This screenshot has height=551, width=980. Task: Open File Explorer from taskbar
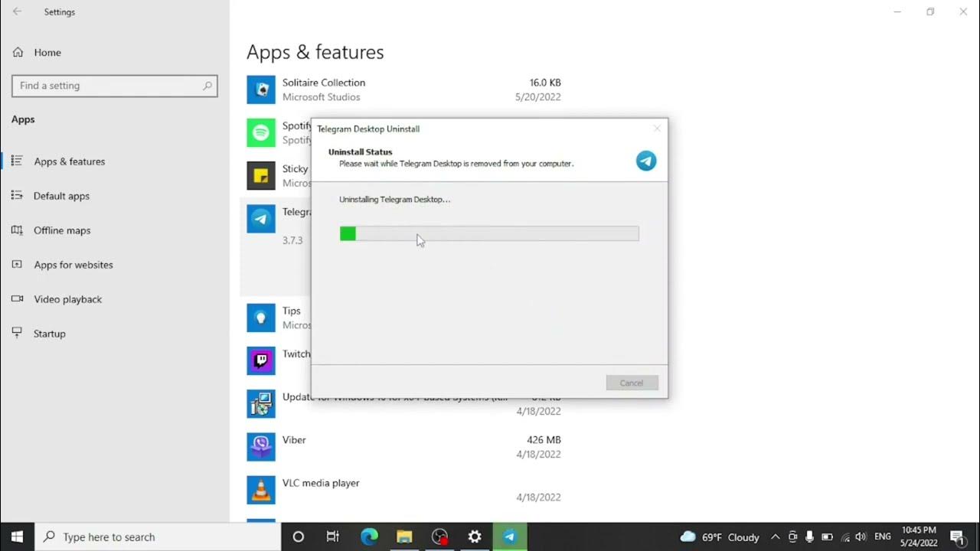click(404, 536)
